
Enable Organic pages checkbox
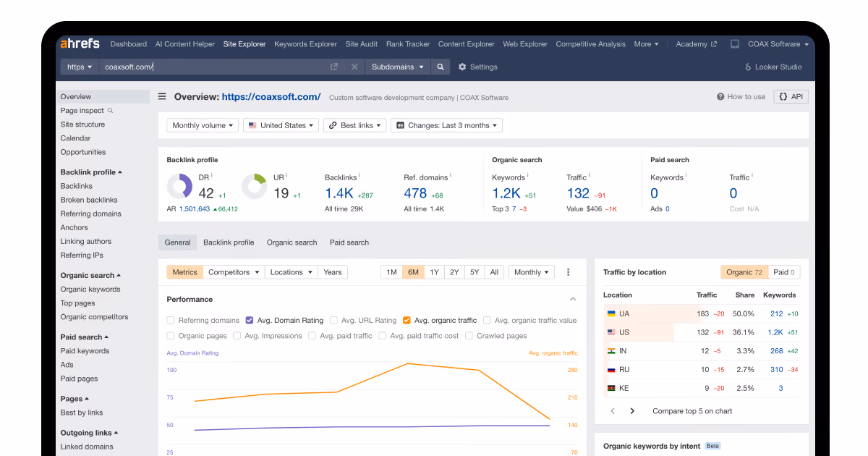[171, 336]
